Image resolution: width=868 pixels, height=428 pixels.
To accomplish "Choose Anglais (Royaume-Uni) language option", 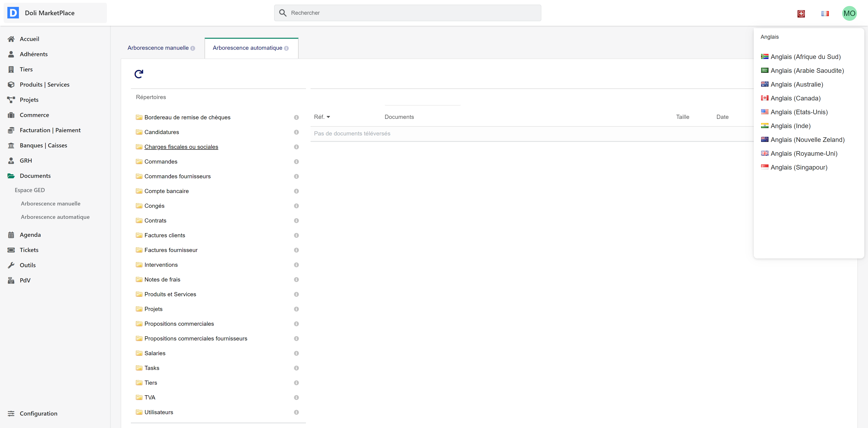I will 804,153.
